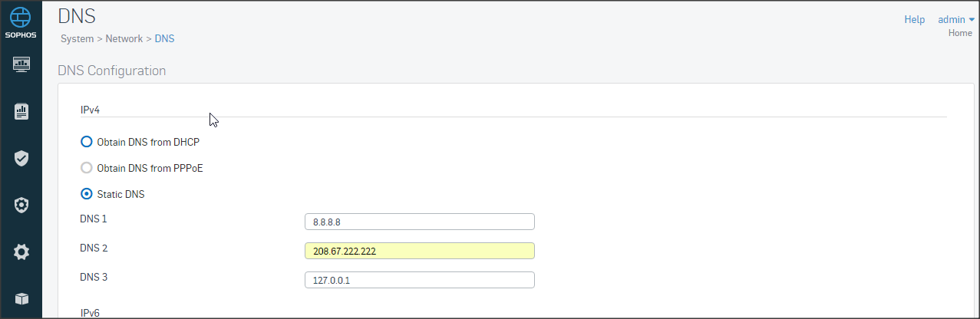Viewport: 980px width, 319px height.
Task: Select Obtain DNS from DHCP
Action: click(x=87, y=142)
